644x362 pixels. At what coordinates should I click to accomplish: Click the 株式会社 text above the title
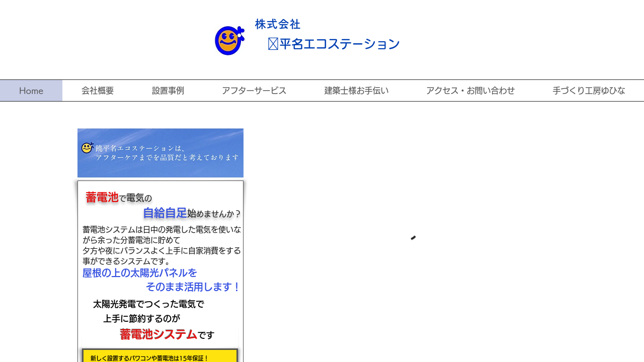(278, 24)
